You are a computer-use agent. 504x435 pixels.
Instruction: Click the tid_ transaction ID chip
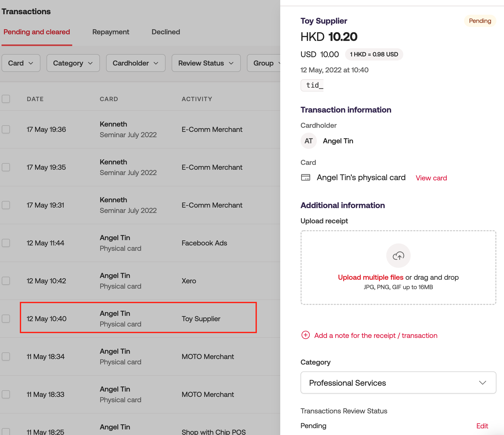[x=312, y=85]
